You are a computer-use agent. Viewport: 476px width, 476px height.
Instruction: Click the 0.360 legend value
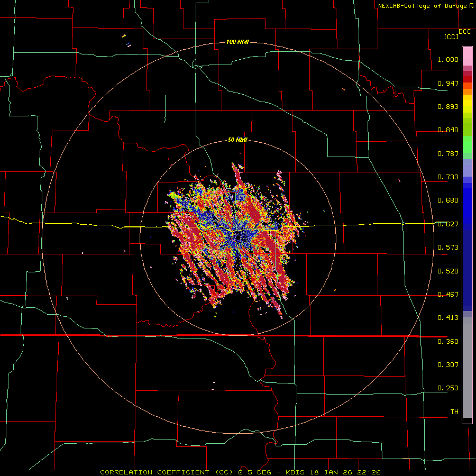[448, 342]
